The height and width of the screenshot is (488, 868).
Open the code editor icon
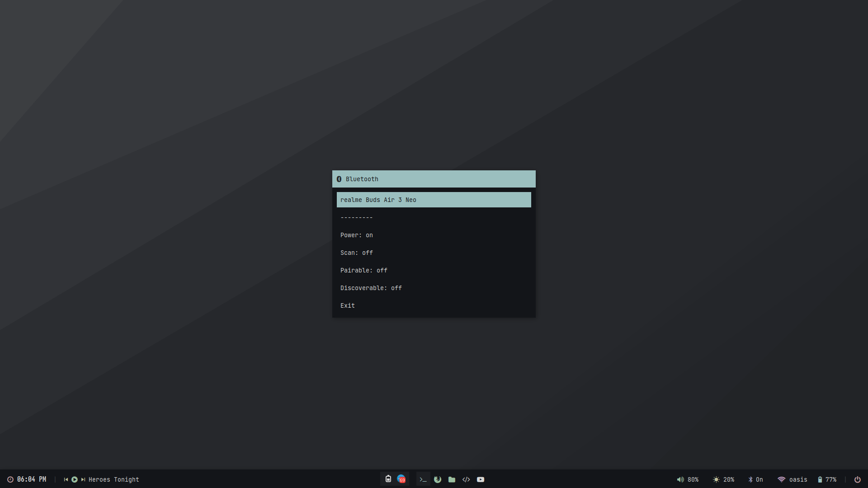[x=466, y=479]
